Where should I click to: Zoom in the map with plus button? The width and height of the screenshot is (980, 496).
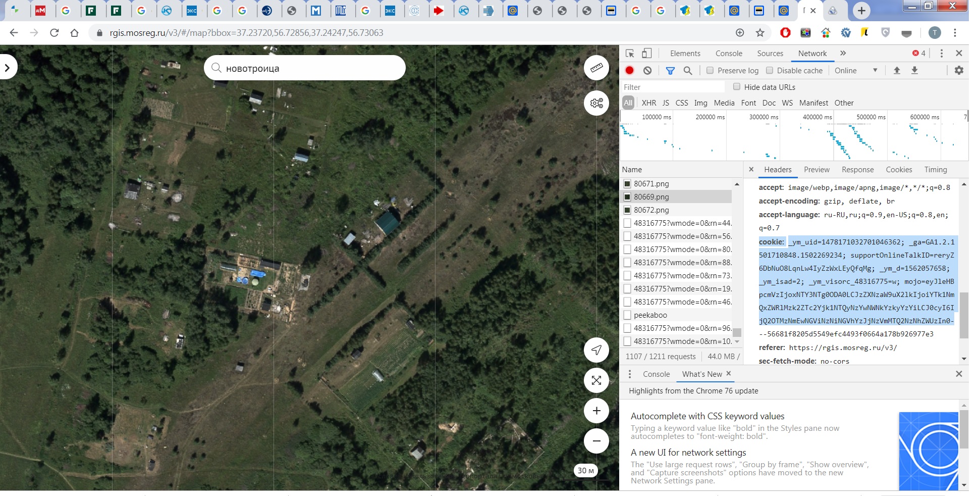tap(596, 411)
